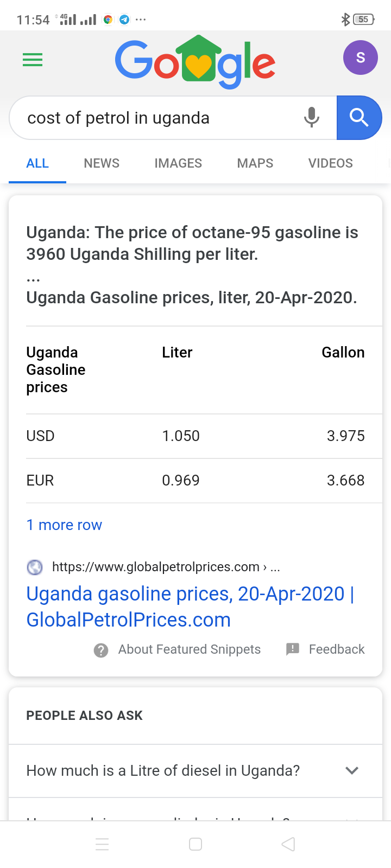Viewport: 391px width, 868px height.
Task: Open the hamburger menu icon
Action: pos(33,60)
